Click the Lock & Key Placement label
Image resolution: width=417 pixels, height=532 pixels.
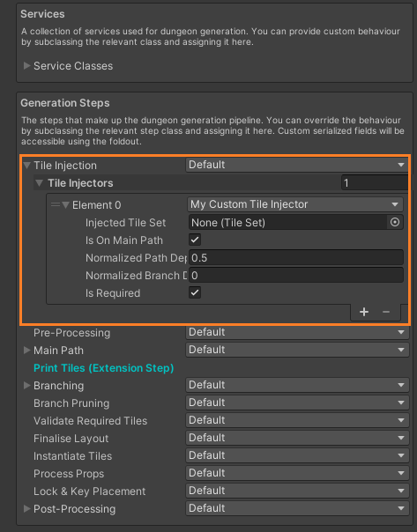[89, 491]
